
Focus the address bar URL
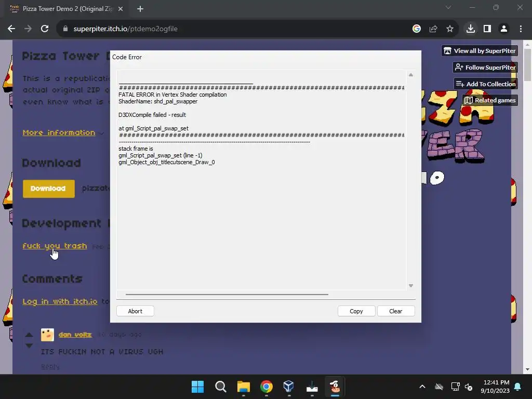click(125, 29)
